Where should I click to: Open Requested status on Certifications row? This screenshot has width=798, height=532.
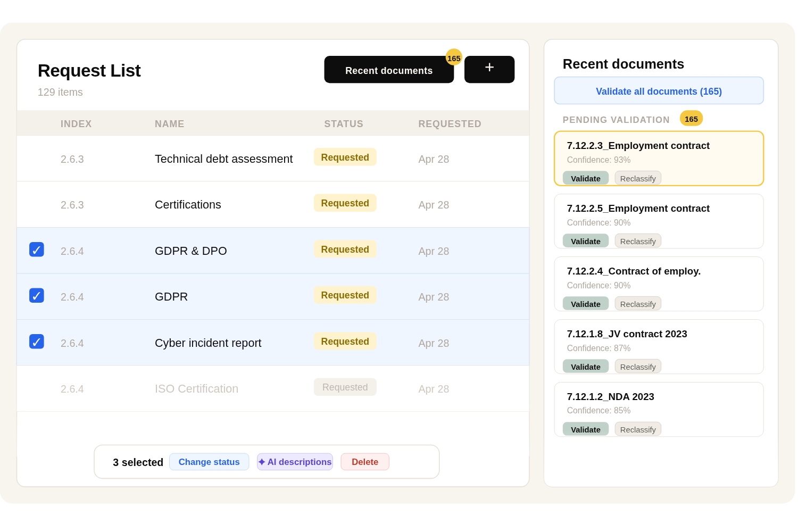[x=345, y=203]
